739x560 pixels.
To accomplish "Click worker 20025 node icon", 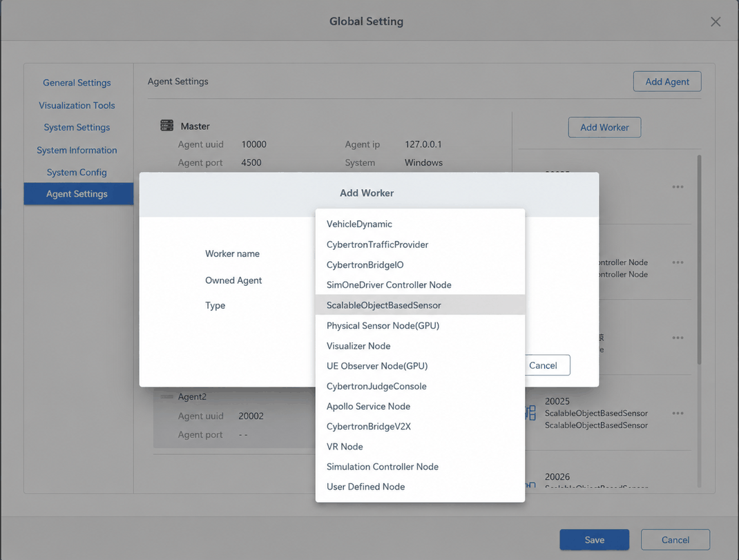I will pos(530,413).
